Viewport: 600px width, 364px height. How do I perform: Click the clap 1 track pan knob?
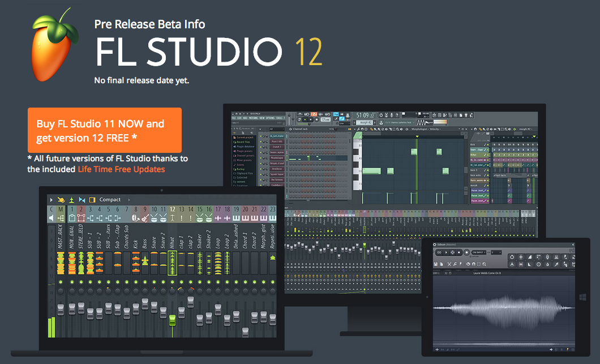181,292
